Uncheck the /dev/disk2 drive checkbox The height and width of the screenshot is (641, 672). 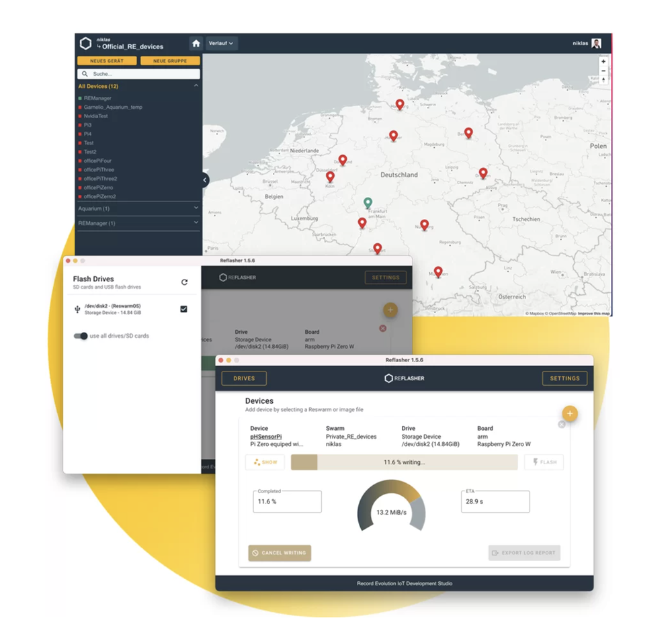click(184, 309)
